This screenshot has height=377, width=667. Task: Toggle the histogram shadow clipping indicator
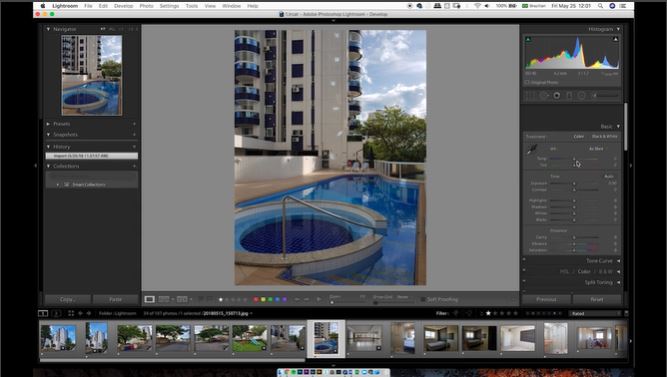coord(528,40)
